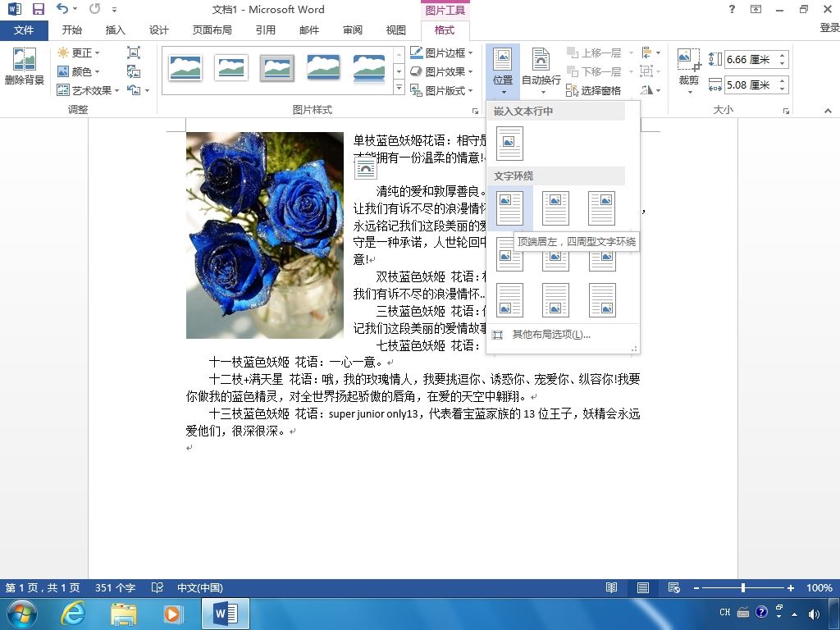Select the fourth picture style thumbnail

pyautogui.click(x=323, y=67)
